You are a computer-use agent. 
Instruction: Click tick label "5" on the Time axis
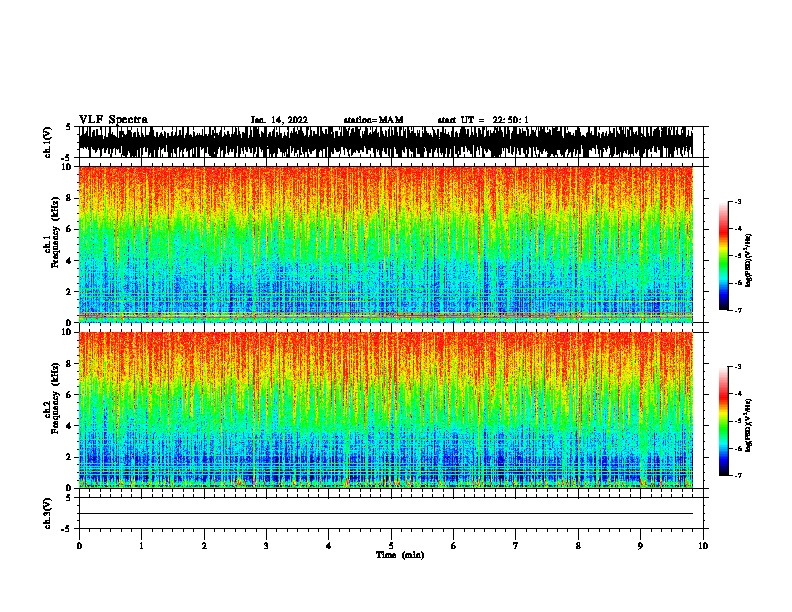coord(391,546)
